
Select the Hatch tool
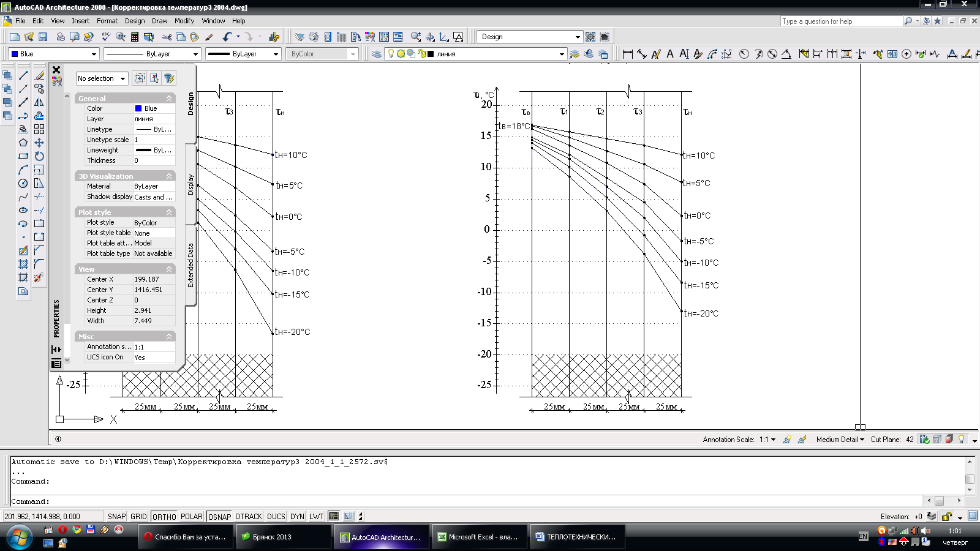[23, 264]
